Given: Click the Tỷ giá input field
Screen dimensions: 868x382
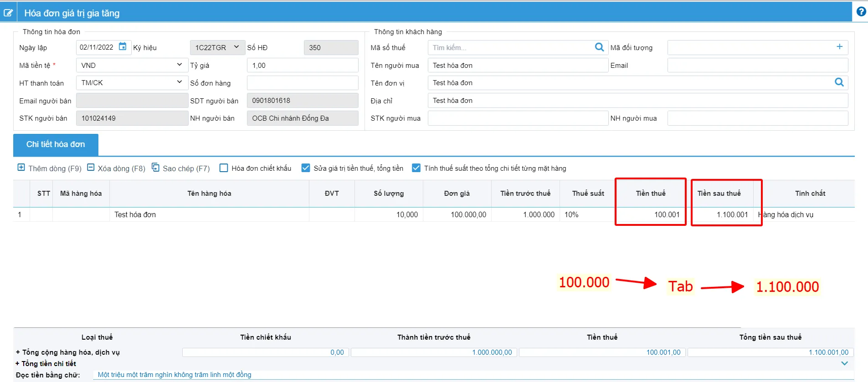Looking at the screenshot, I should point(303,65).
